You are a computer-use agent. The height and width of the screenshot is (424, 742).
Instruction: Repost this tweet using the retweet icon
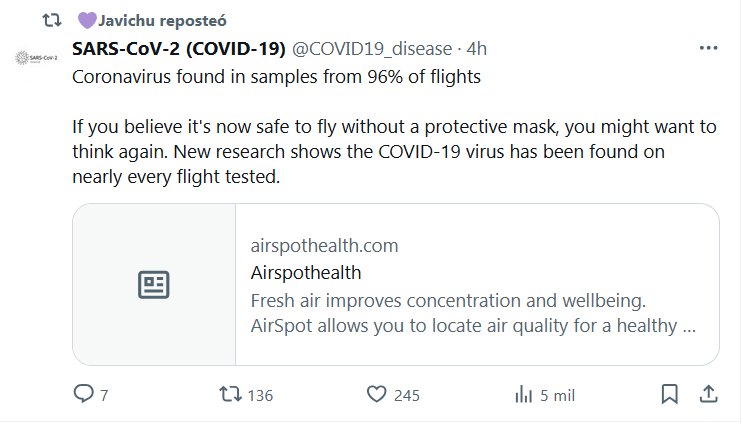tap(229, 394)
